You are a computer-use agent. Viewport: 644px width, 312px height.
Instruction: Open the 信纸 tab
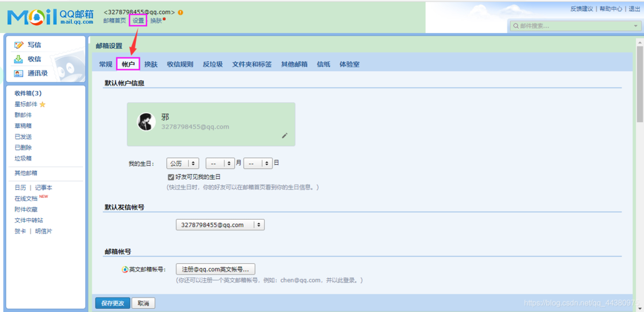point(324,64)
